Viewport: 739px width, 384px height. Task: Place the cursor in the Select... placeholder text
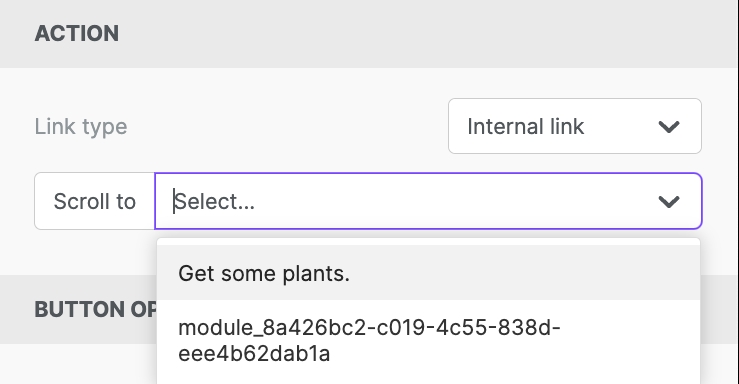[214, 202]
